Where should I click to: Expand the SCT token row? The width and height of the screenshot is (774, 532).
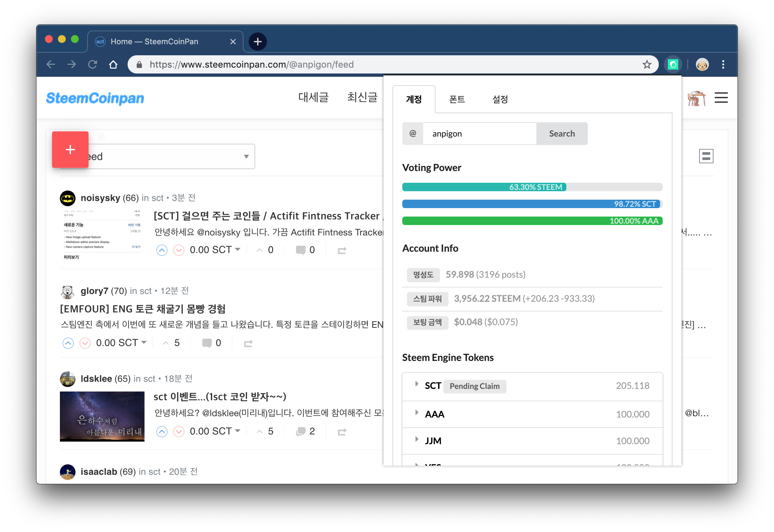[532, 386]
